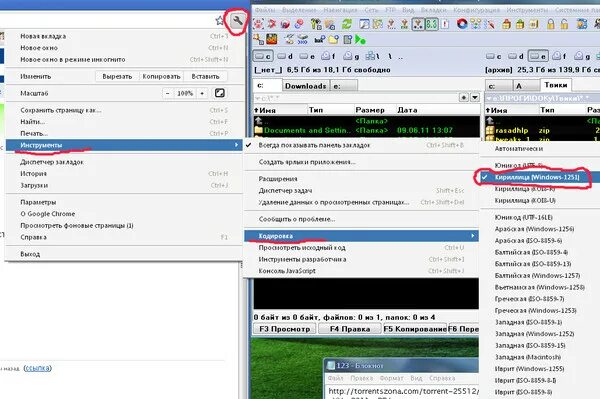Click the green refresh arrows toolbar icon
The image size is (600, 399).
click(347, 24)
